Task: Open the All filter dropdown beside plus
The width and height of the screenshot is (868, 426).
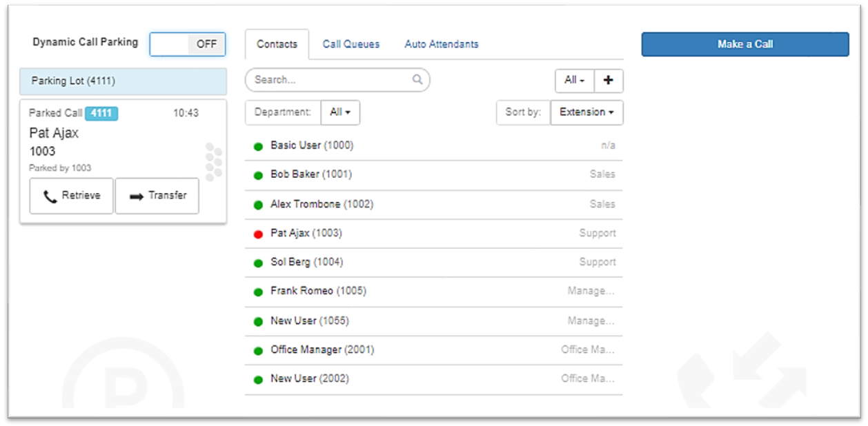Action: tap(575, 81)
